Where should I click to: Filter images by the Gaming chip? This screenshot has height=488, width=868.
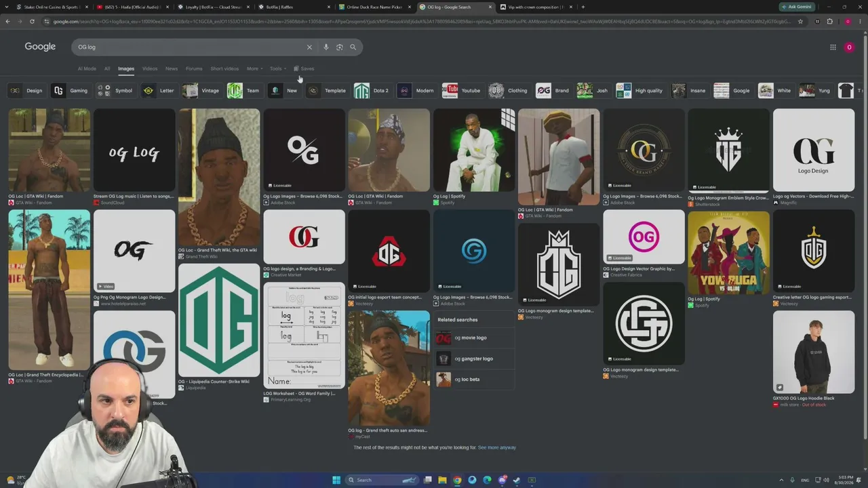[x=71, y=91]
